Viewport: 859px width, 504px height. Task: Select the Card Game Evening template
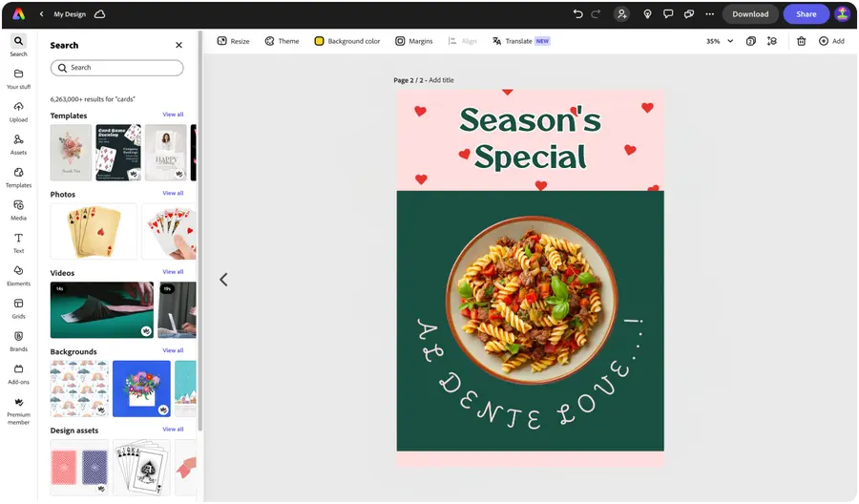(x=118, y=153)
